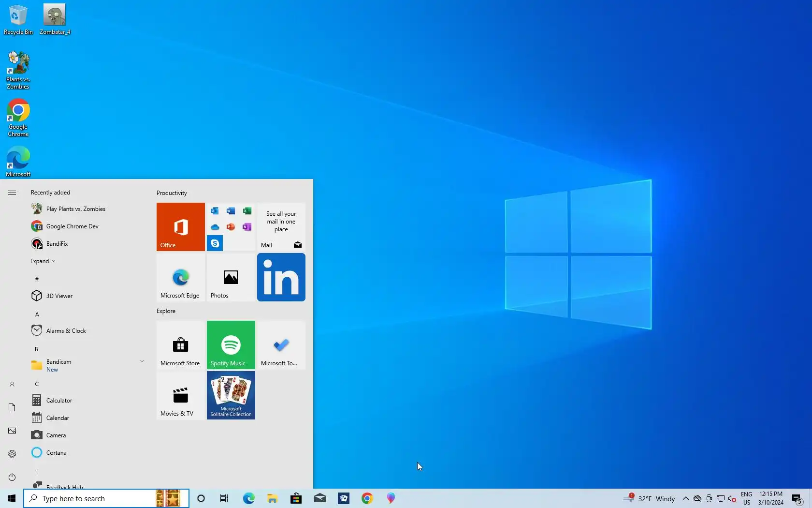Rename the Productivity tile group header
Viewport: 812px width, 508px height.
pyautogui.click(x=172, y=193)
